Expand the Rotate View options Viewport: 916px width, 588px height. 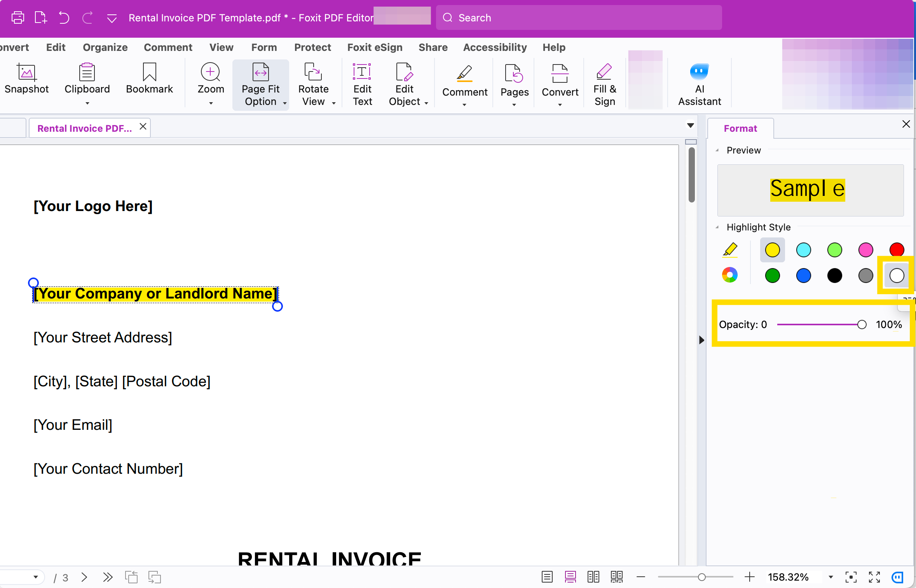[333, 103]
